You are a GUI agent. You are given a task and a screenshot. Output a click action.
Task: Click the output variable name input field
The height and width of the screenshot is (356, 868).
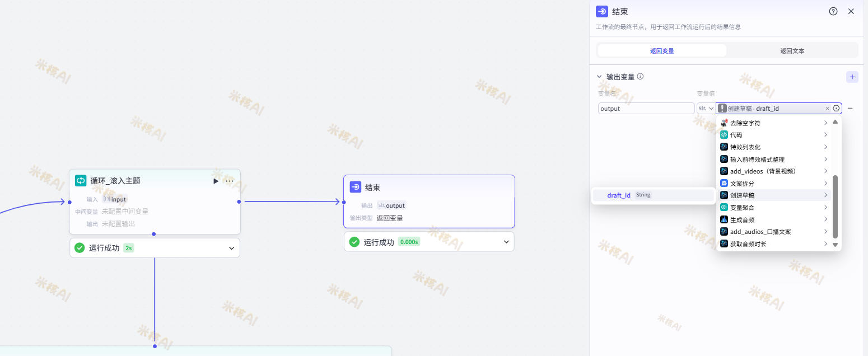[646, 108]
